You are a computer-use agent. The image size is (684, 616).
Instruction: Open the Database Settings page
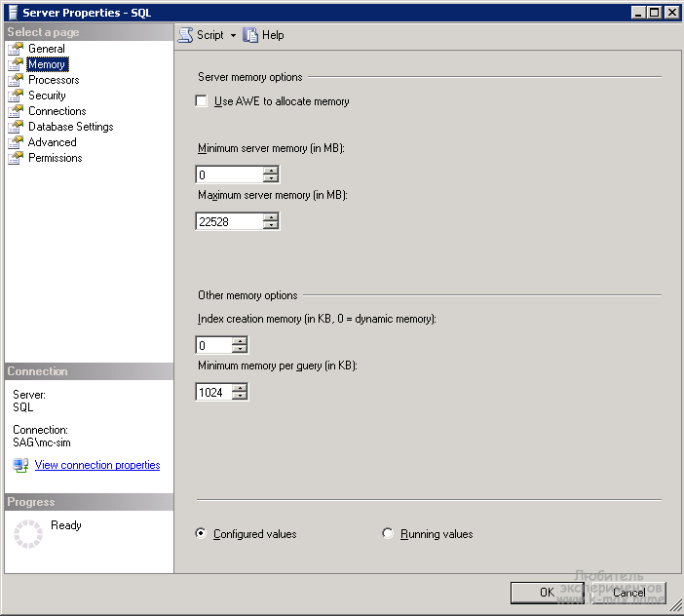tap(71, 127)
